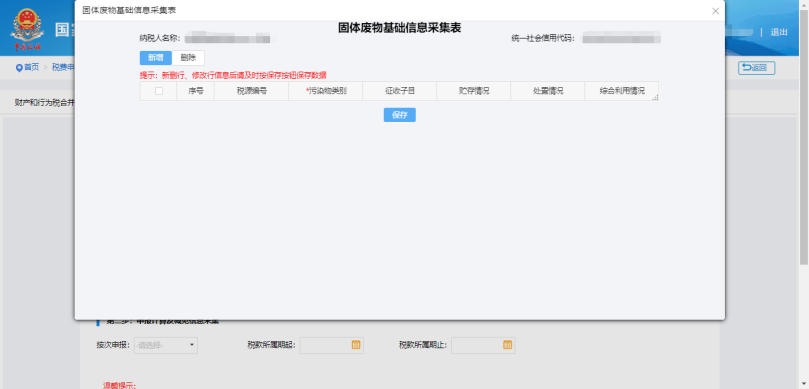The image size is (809, 389).
Task: Select the 财产和行为税合并 tab
Action: (45, 103)
